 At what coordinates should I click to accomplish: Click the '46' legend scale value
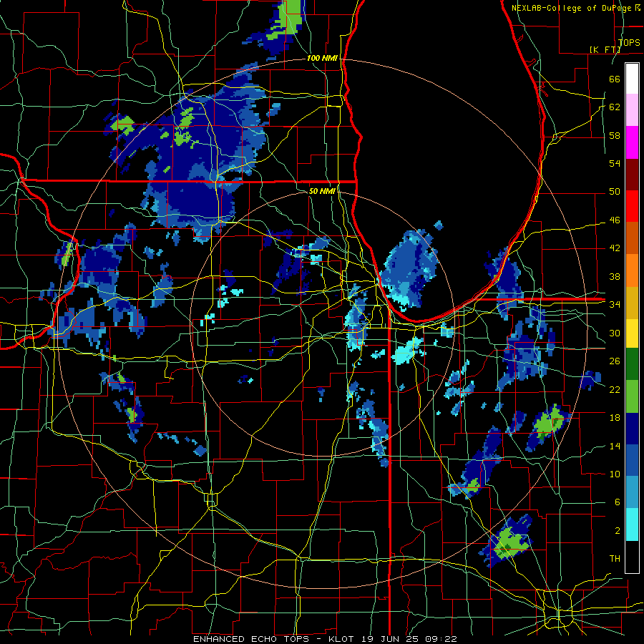[x=615, y=220]
